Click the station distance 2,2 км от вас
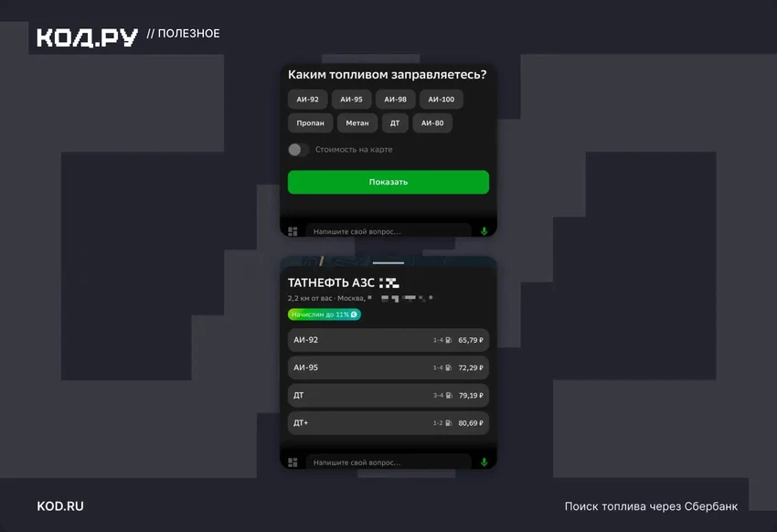This screenshot has height=532, width=777. (x=310, y=298)
